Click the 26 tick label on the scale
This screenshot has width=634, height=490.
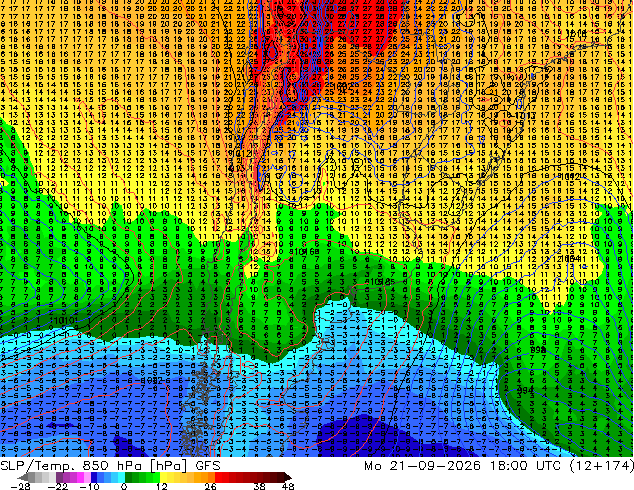pos(210,486)
